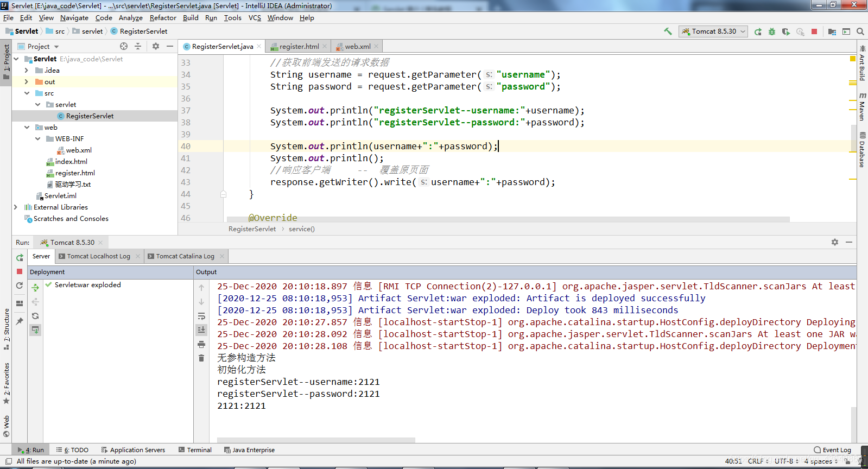
Task: Expand External Libraries node
Action: 16,207
